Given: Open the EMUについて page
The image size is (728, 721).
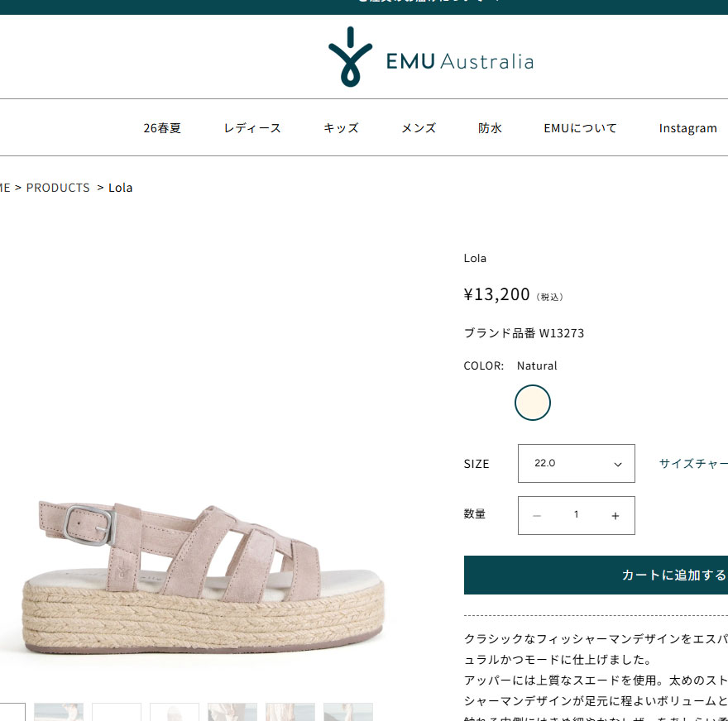Looking at the screenshot, I should pos(581,128).
